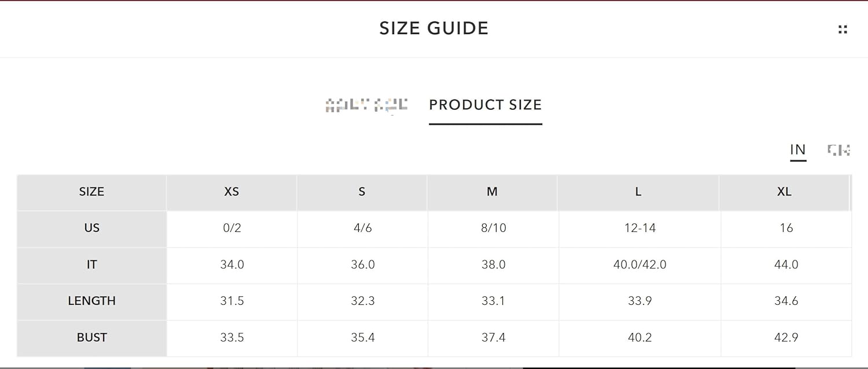Click the LENGTH row label
The image size is (868, 369).
pos(92,301)
